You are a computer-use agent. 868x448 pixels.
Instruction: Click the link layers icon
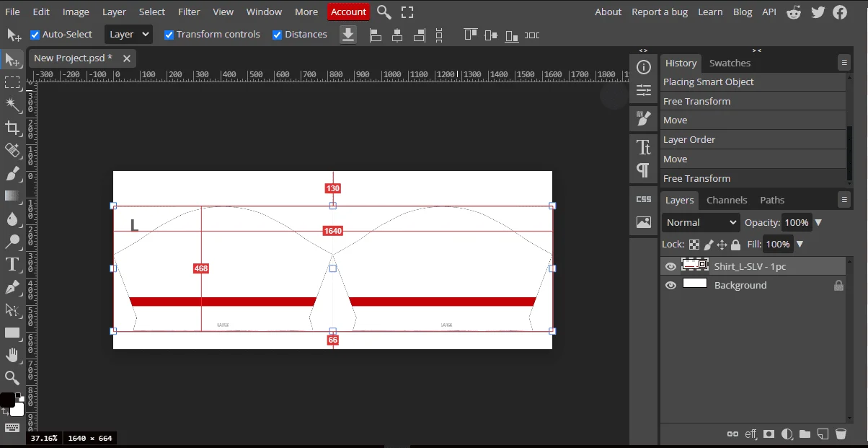732,434
